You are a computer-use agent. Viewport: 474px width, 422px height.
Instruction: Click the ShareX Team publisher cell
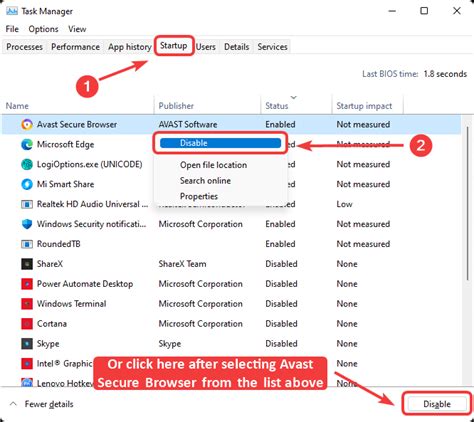(x=182, y=264)
